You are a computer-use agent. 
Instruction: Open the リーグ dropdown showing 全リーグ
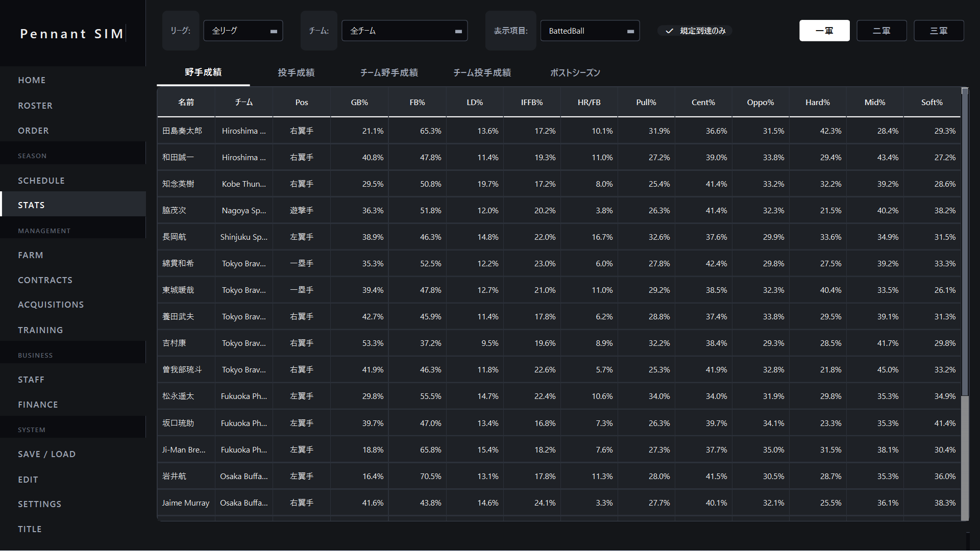click(x=243, y=31)
